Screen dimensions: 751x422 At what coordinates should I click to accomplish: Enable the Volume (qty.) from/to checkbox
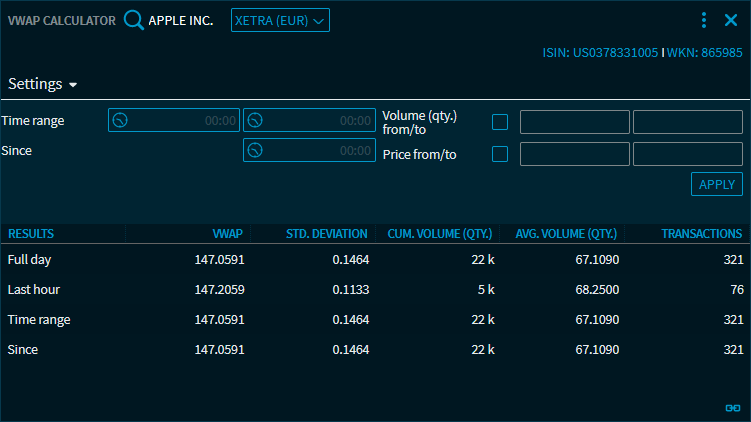(500, 122)
